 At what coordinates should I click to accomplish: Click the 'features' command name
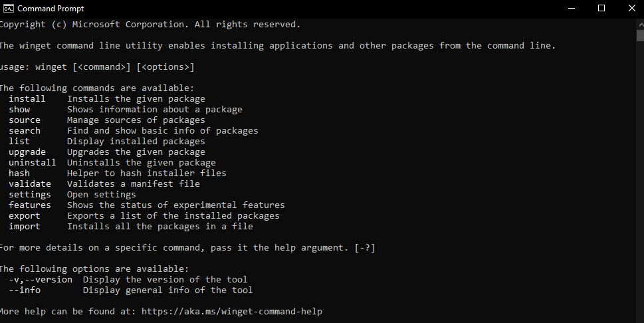click(30, 205)
